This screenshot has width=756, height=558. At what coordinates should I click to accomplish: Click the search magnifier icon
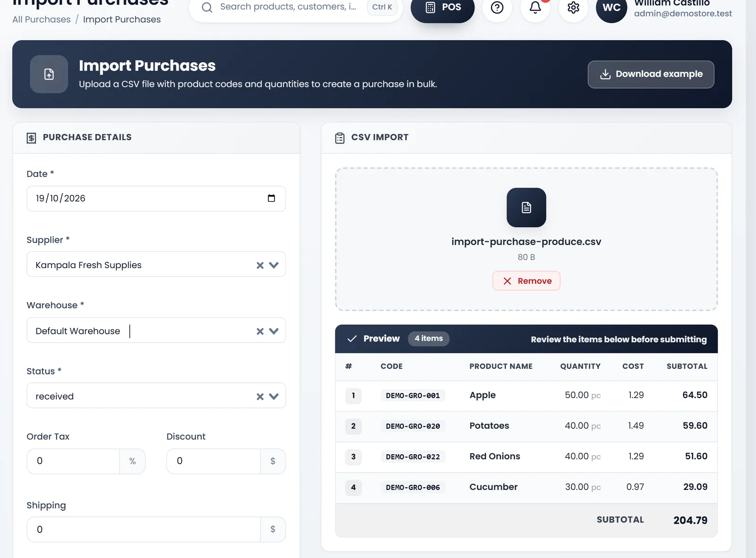[207, 8]
